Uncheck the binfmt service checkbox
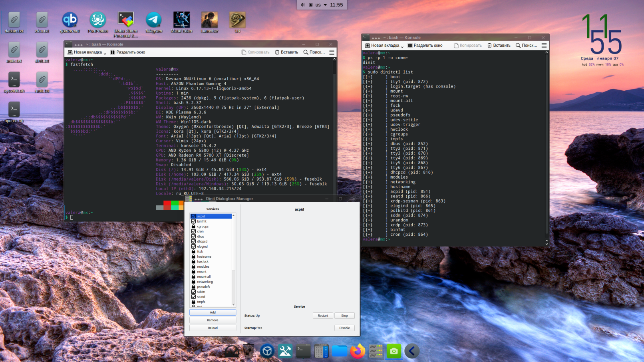This screenshot has height=362, width=644. [194, 221]
